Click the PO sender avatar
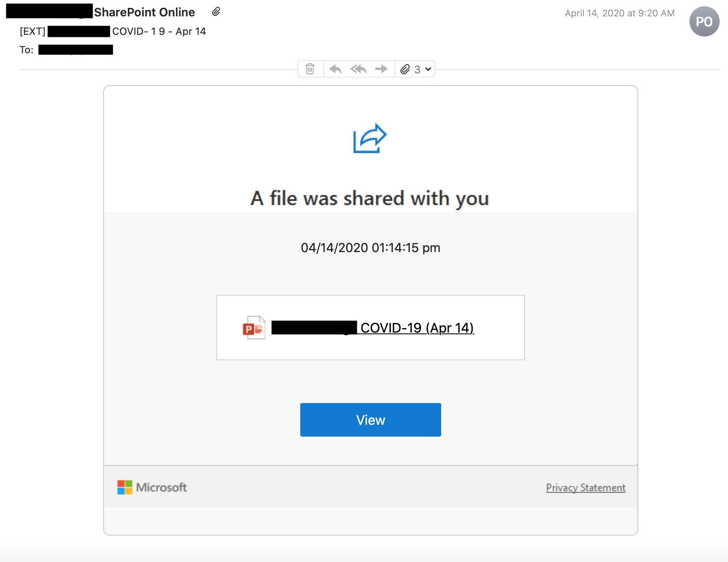728x562 pixels. (x=704, y=21)
